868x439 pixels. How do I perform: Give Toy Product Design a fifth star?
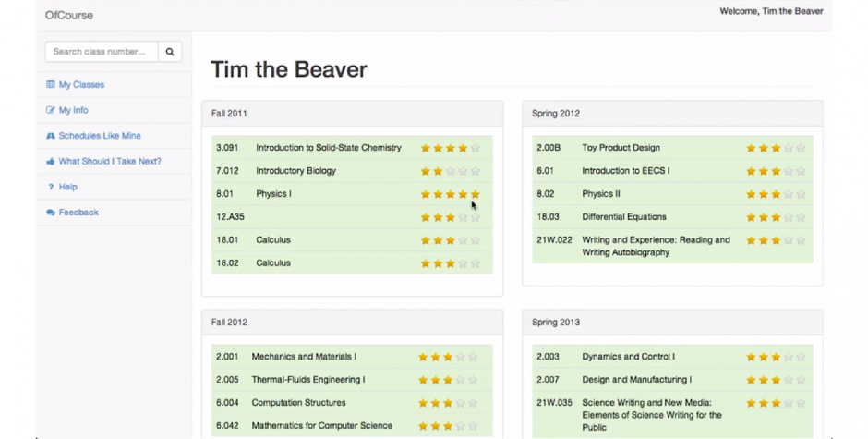[801, 148]
